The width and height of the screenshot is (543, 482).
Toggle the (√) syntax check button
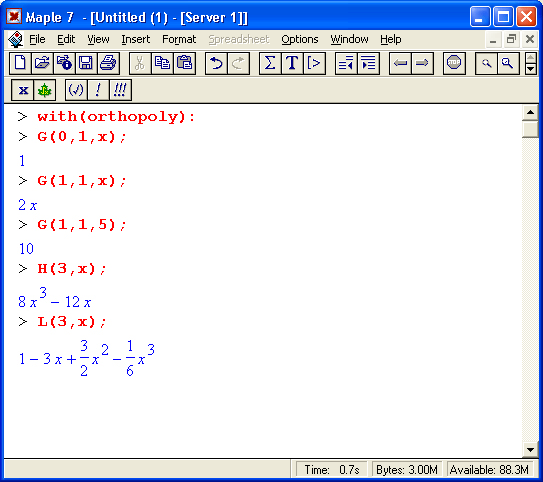(x=76, y=90)
